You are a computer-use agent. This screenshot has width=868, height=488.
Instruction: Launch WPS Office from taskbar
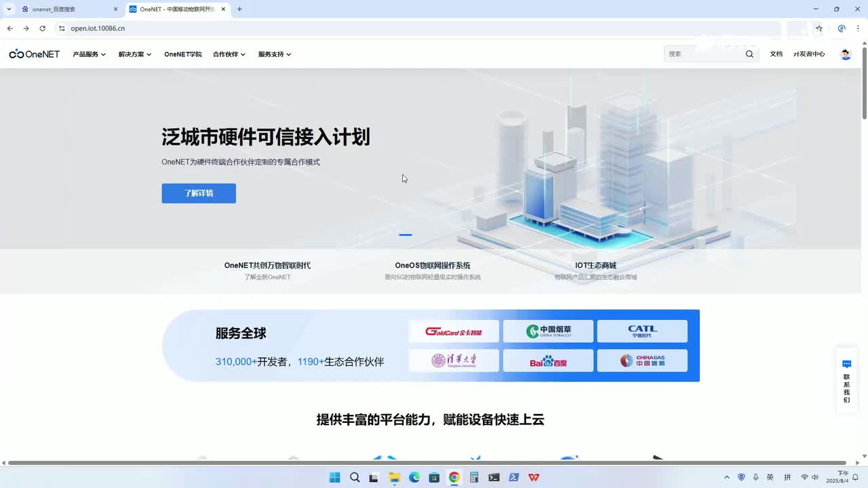(x=534, y=477)
